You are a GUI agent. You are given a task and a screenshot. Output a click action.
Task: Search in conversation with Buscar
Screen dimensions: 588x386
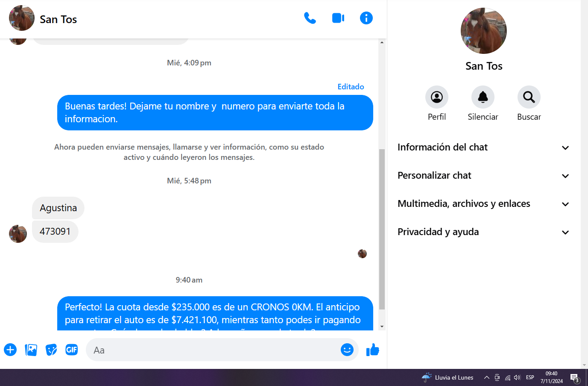529,97
